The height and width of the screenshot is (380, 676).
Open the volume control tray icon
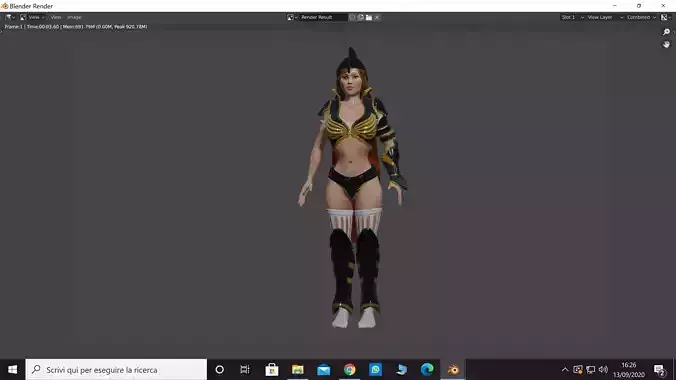tap(603, 370)
